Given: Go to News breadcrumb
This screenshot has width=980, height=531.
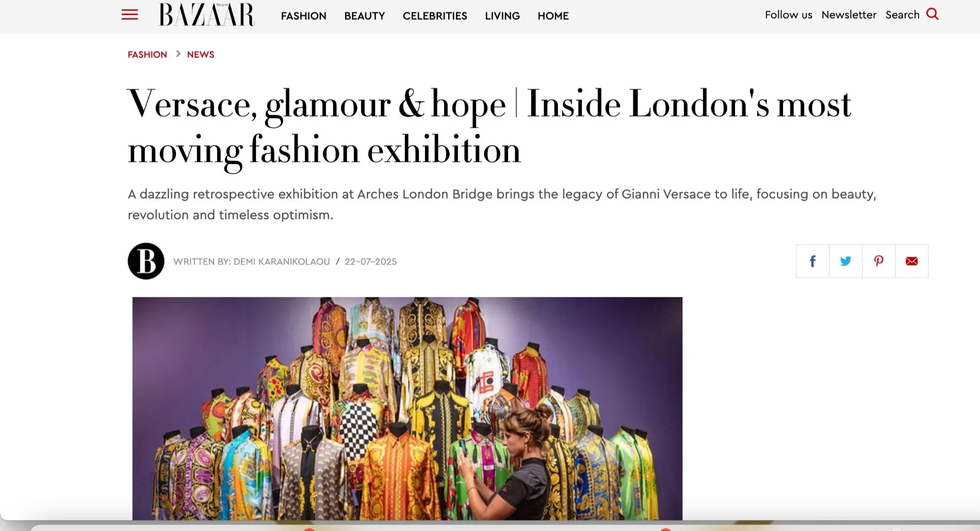Looking at the screenshot, I should point(201,55).
